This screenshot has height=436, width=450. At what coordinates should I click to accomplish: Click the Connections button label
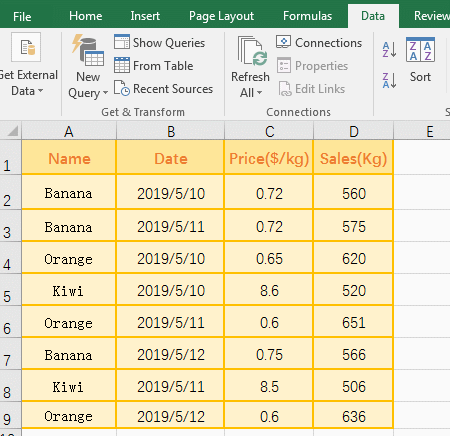(328, 43)
